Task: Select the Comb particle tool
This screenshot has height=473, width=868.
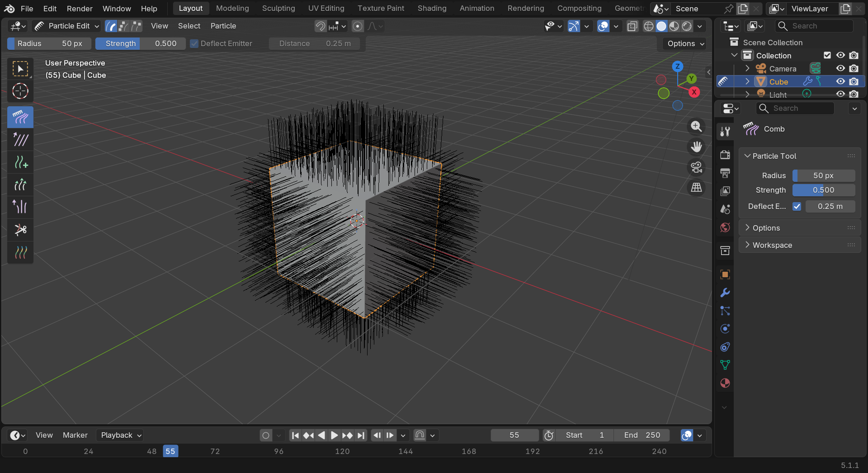Action: pyautogui.click(x=20, y=118)
